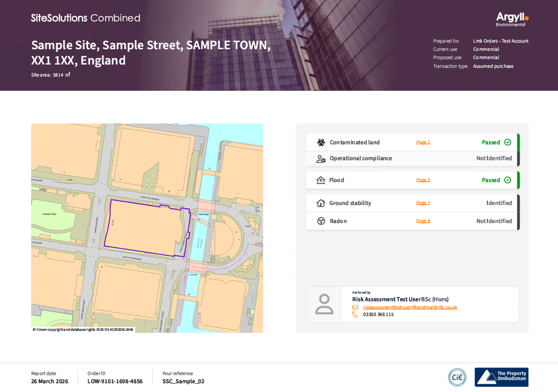Go to Ground stability Page 7 link
558x392 pixels.
click(423, 203)
